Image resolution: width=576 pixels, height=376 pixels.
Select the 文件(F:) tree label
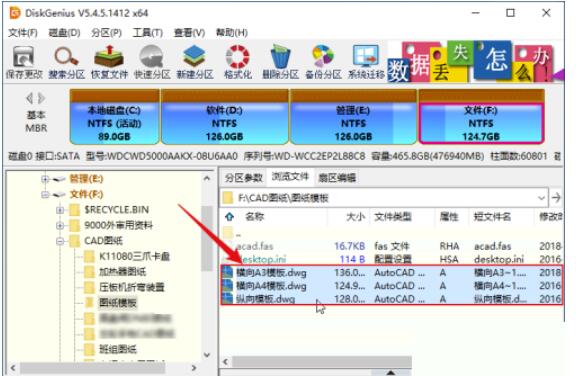[87, 194]
